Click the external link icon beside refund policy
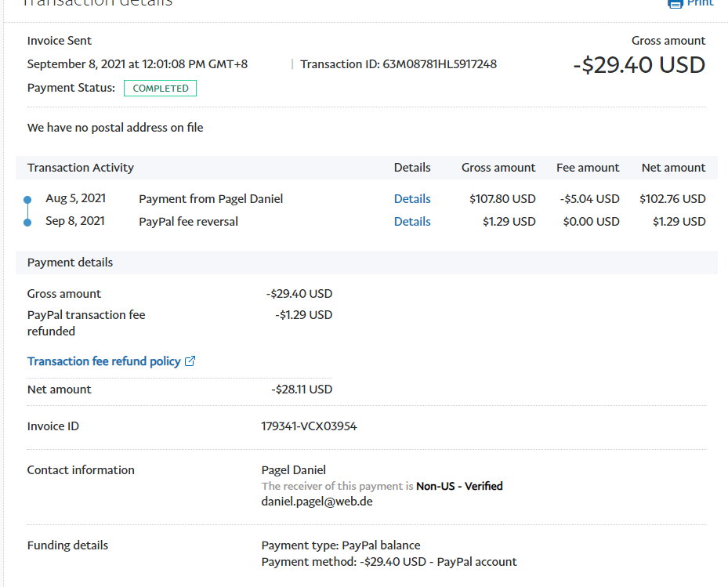This screenshot has width=728, height=587. coord(190,361)
